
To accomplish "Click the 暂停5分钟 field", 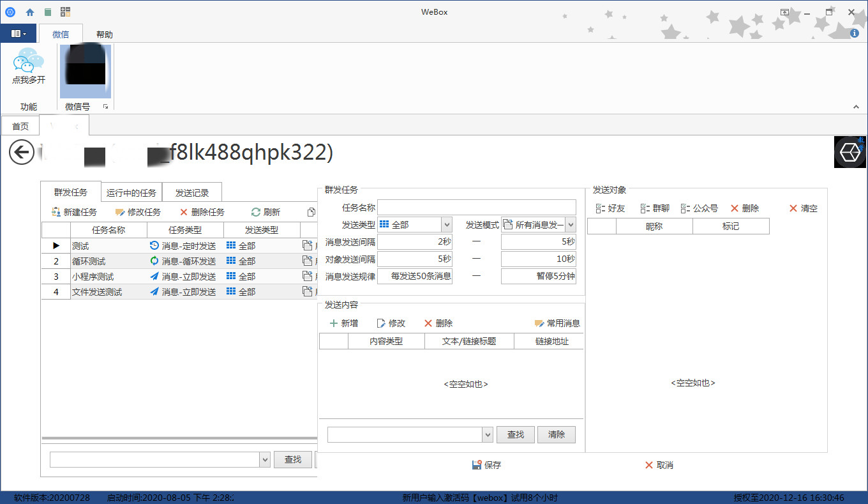I will [539, 276].
